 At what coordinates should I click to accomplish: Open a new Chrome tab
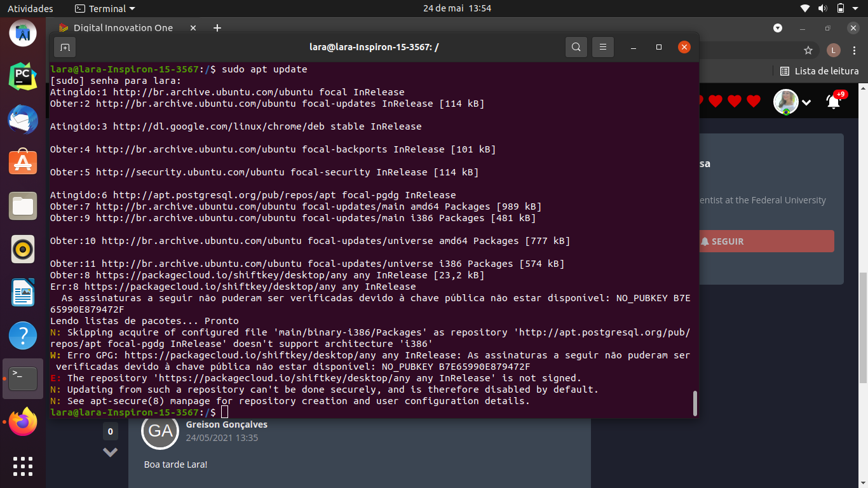click(217, 28)
